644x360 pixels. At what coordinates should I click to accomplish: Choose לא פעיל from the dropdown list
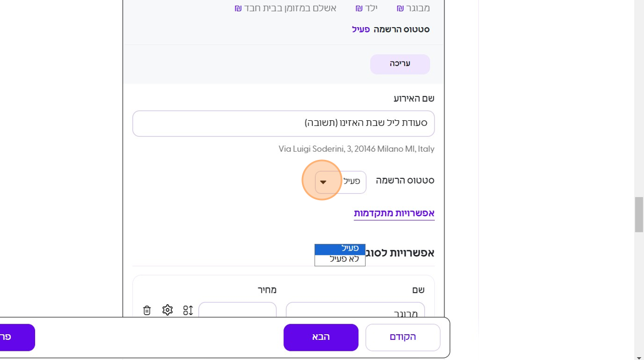click(340, 259)
